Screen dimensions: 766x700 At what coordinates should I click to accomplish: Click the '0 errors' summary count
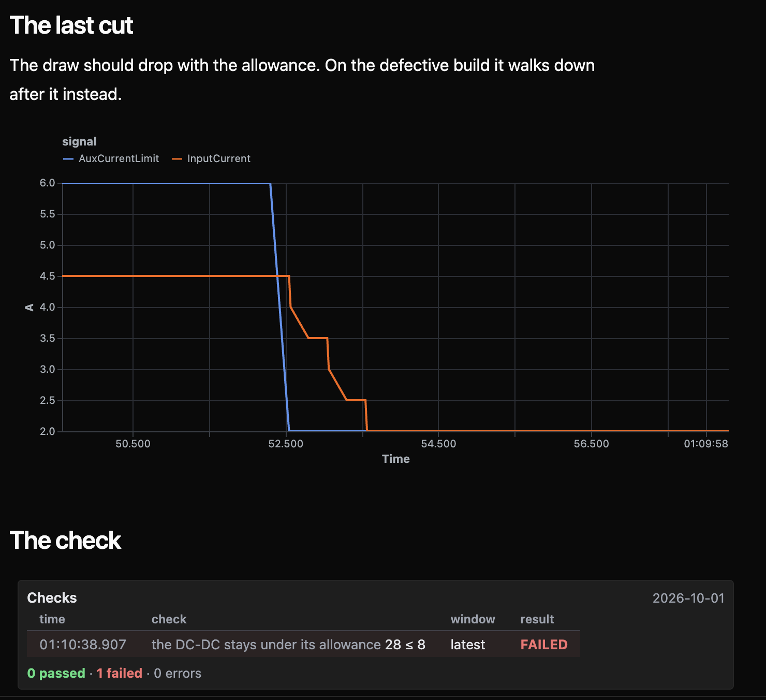[x=178, y=673]
